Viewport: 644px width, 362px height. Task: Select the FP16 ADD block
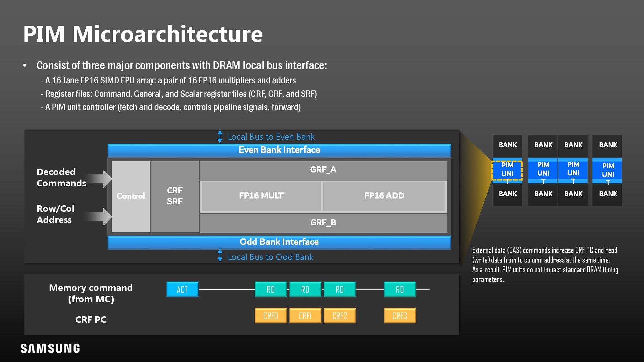click(x=384, y=196)
